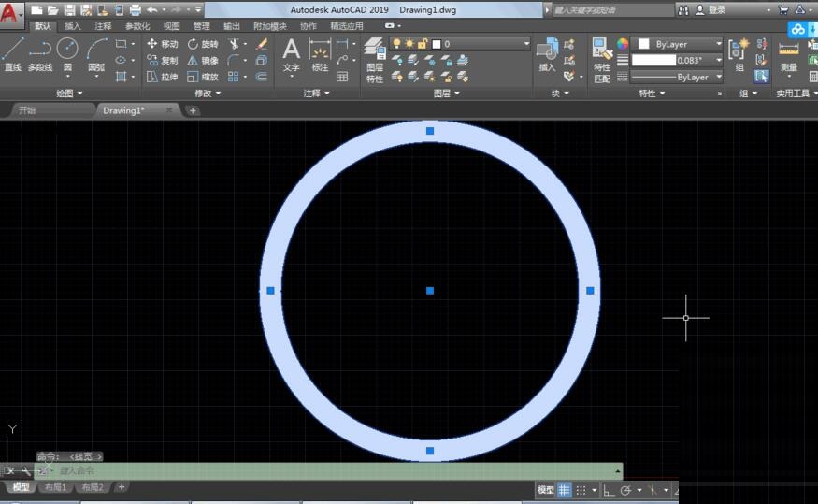
Task: Open the Parametric (参数化) ribbon tab
Action: pyautogui.click(x=137, y=26)
